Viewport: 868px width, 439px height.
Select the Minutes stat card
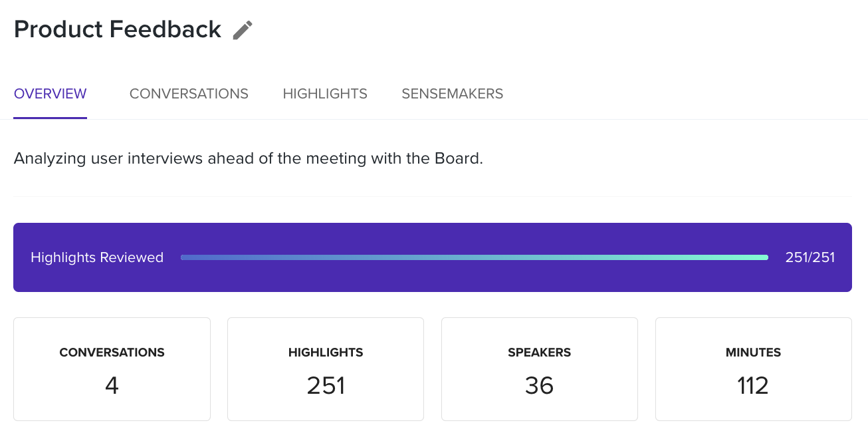click(x=754, y=369)
